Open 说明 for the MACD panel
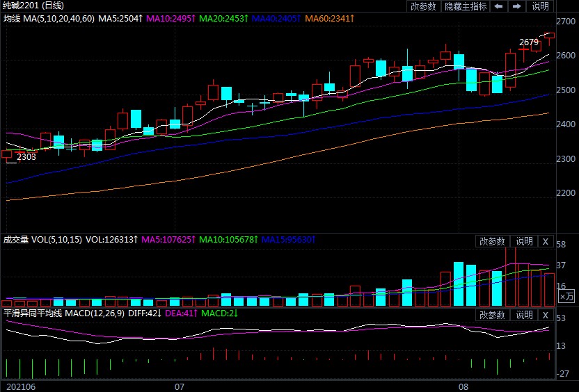The image size is (579, 392). click(x=523, y=315)
